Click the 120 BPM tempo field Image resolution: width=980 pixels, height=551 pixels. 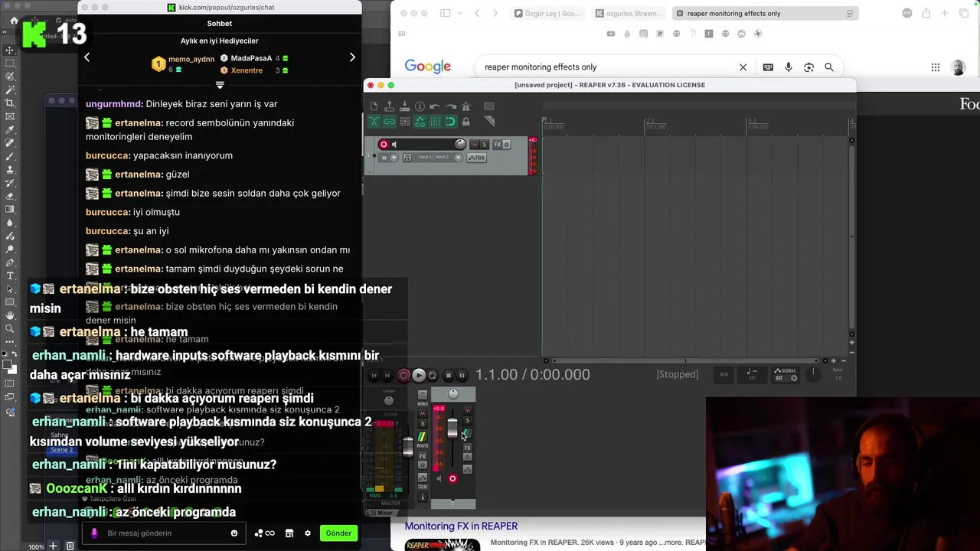(x=752, y=374)
